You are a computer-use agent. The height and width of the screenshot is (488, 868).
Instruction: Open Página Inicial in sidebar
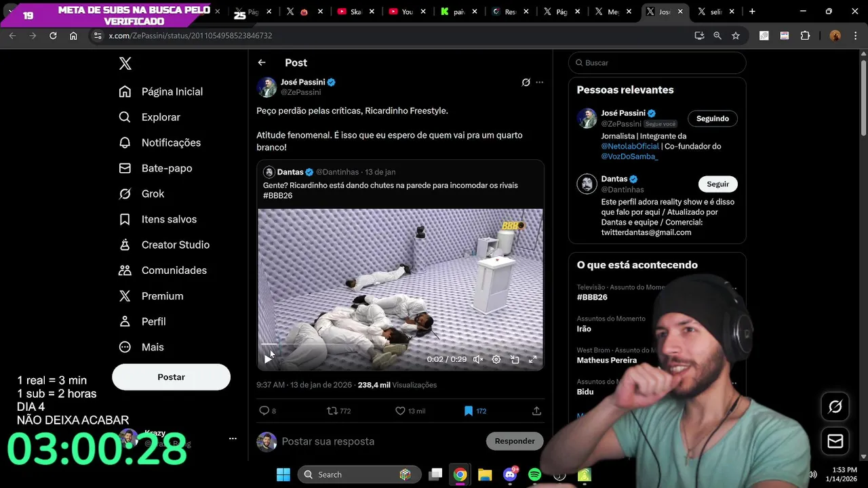[161, 91]
